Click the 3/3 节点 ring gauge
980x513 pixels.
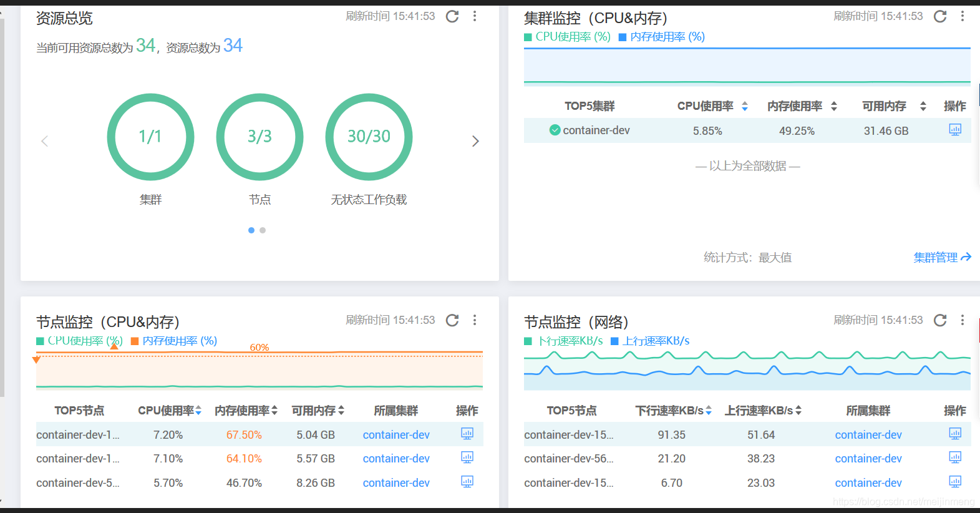[260, 137]
